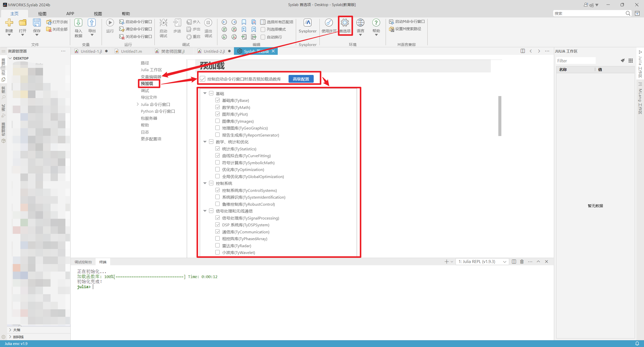Screen dimensions: 644x347
Task: Click the Filter field in Julia workspace
Action: (x=576, y=61)
